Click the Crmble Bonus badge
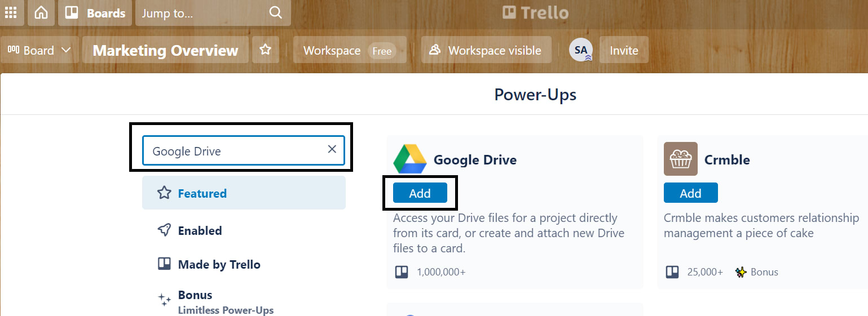Screen dimensions: 868x316 [x=757, y=272]
